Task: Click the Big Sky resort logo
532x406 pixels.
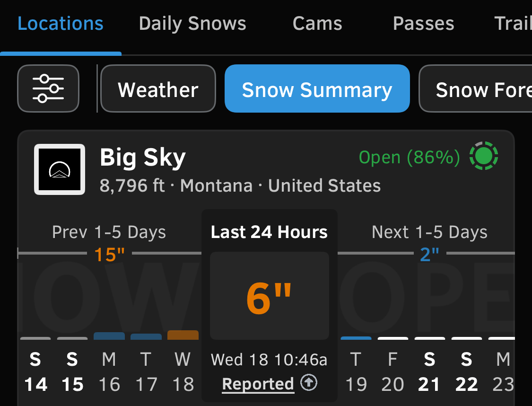Action: coord(60,169)
